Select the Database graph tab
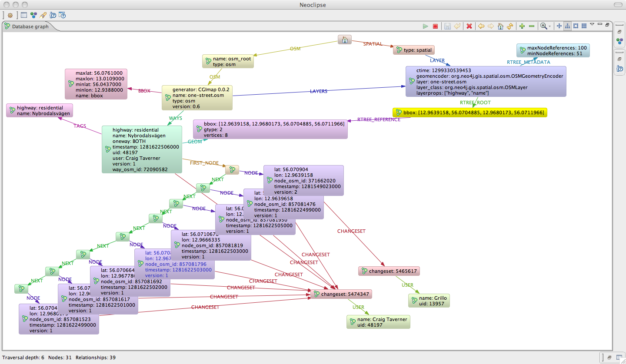Screen dimensions: 626x364 (30, 26)
